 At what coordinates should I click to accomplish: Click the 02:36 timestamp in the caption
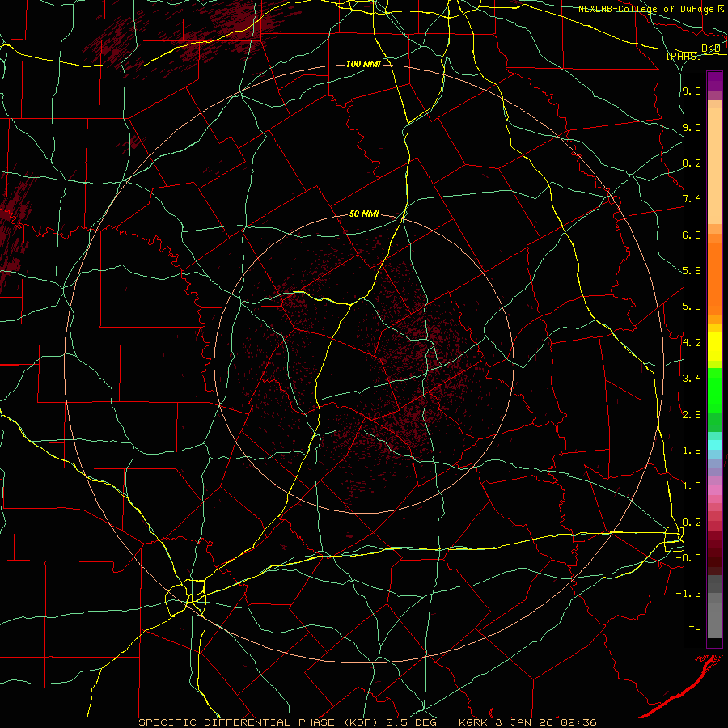[579, 722]
